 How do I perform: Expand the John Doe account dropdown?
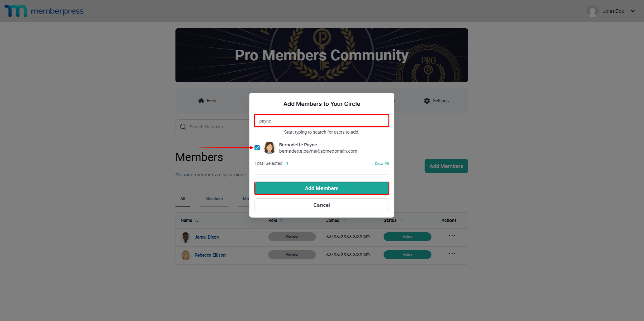click(633, 11)
